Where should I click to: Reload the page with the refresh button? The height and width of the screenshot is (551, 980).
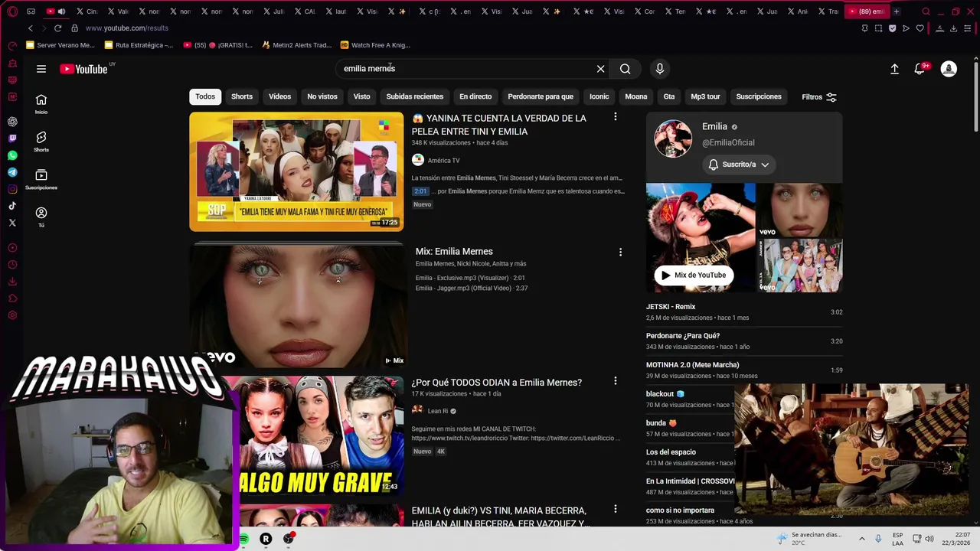(x=57, y=28)
